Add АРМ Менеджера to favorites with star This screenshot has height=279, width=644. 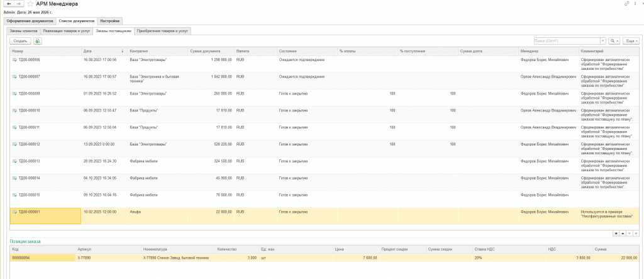coord(30,4)
